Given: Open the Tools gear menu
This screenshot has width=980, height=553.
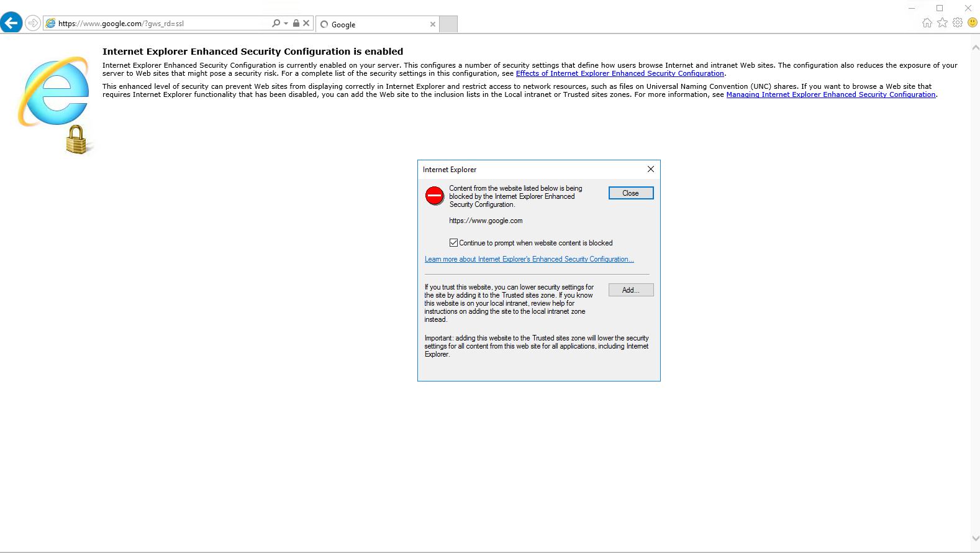Looking at the screenshot, I should [958, 22].
